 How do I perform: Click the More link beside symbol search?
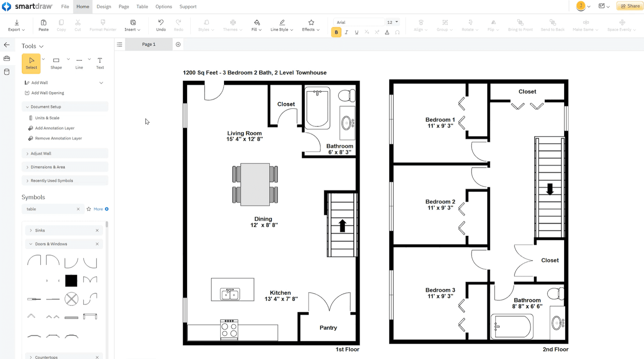tap(97, 209)
